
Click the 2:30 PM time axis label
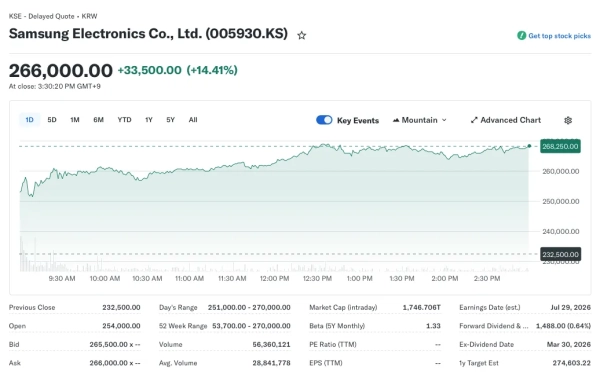click(x=487, y=278)
